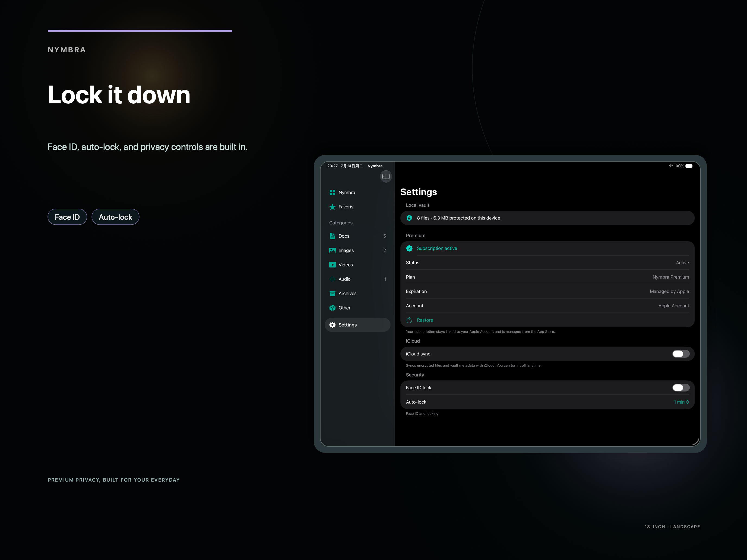Viewport: 747px width, 560px height.
Task: Click the Face ID, auto-lock, privacy controls subtitle
Action: tap(148, 147)
